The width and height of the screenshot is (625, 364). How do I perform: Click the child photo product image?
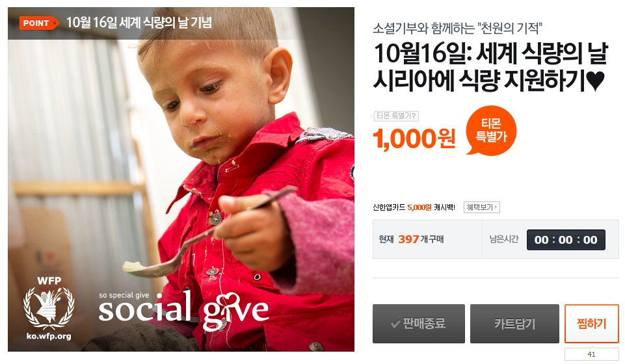pos(181,179)
